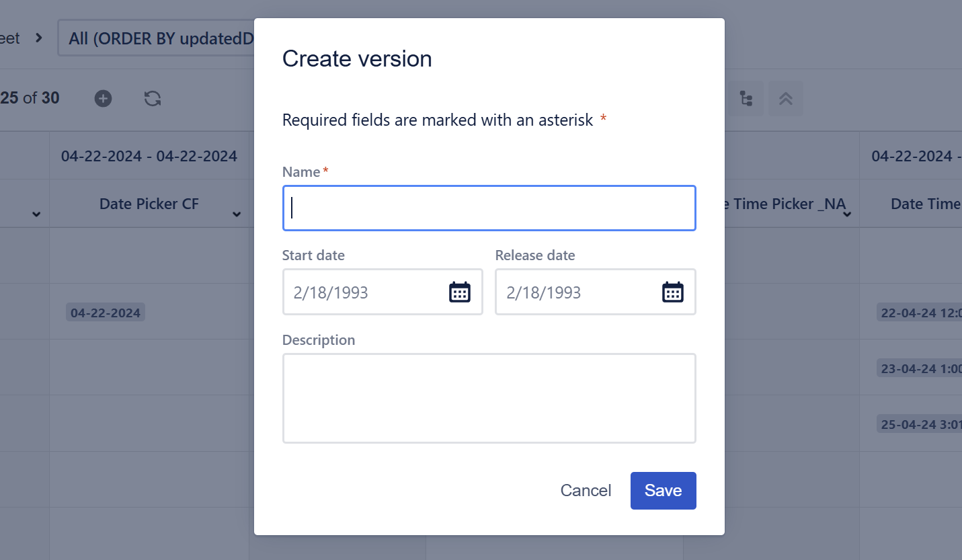Image resolution: width=962 pixels, height=560 pixels.
Task: Click the Cancel button in the dialog
Action: tap(586, 491)
